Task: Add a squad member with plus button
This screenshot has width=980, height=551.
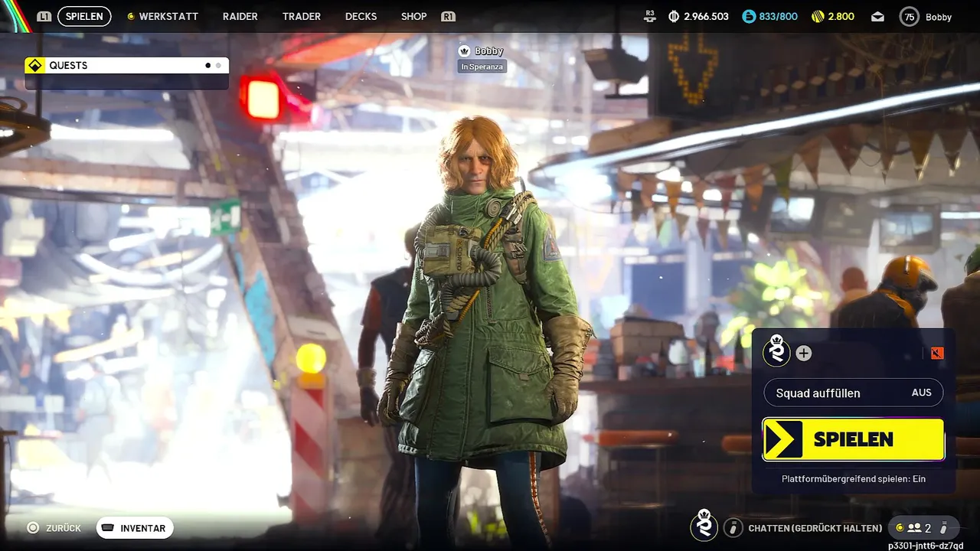Action: pos(804,353)
